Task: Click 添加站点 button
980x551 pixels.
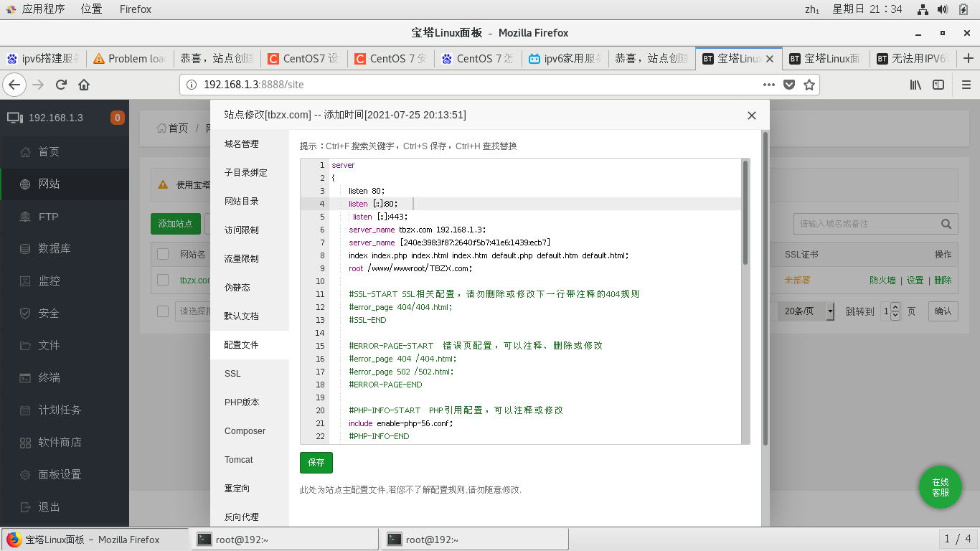Action: [176, 224]
